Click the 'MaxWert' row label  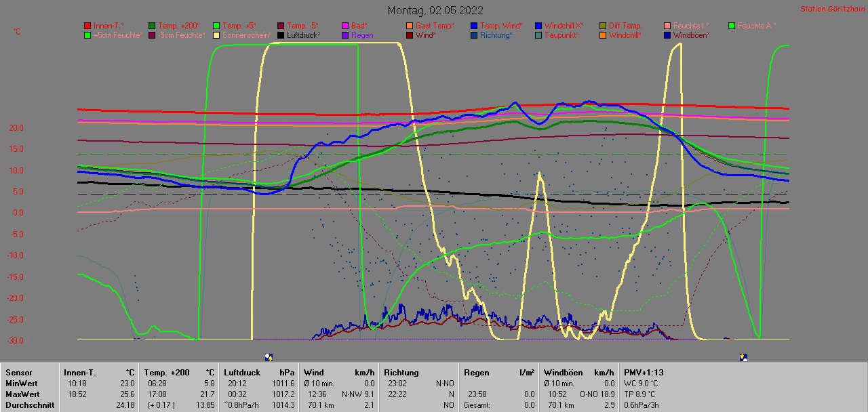[21, 394]
